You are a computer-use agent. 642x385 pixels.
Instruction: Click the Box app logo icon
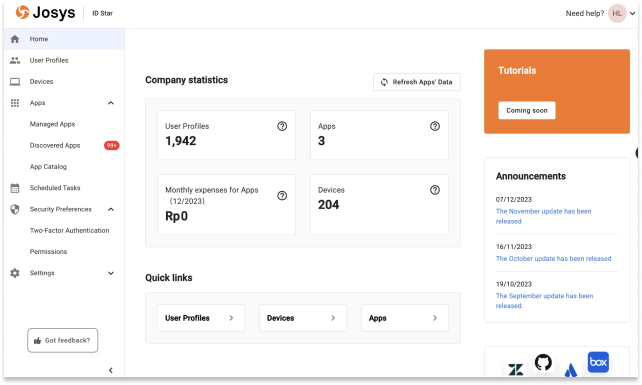(598, 362)
